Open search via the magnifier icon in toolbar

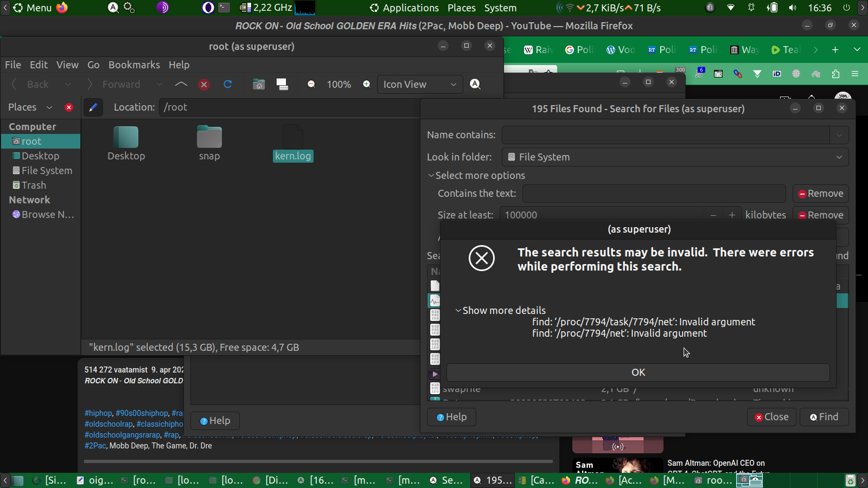475,84
